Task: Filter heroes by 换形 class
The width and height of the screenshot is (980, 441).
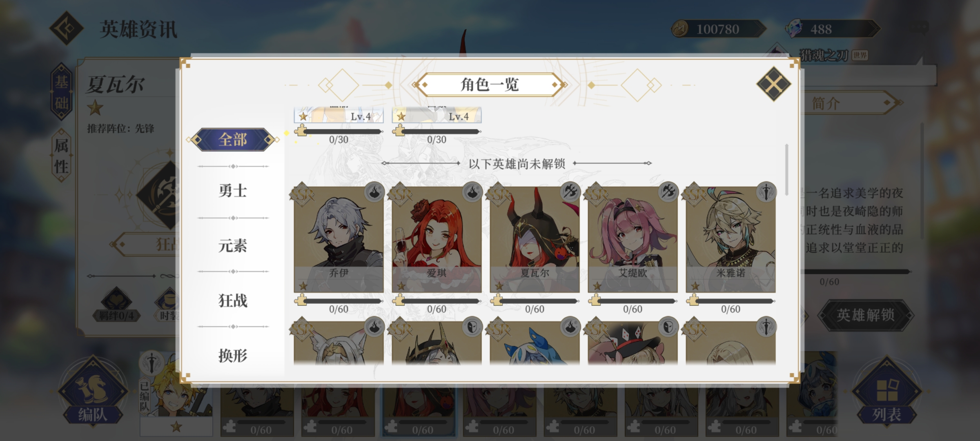Action: (x=233, y=355)
